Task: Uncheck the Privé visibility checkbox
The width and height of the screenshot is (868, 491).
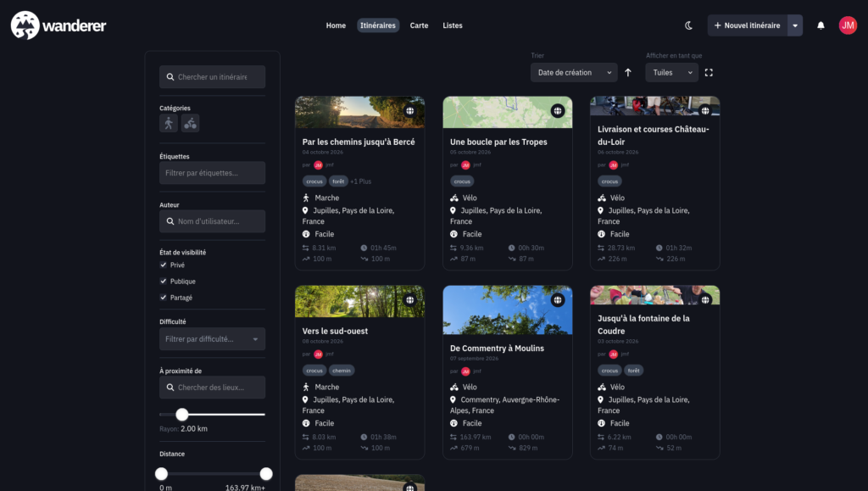Action: click(164, 265)
